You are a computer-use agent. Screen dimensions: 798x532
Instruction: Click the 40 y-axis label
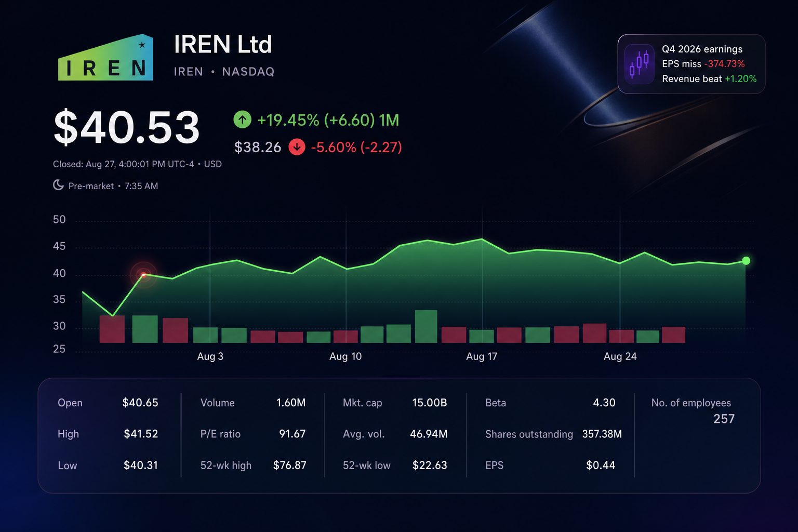pyautogui.click(x=59, y=273)
